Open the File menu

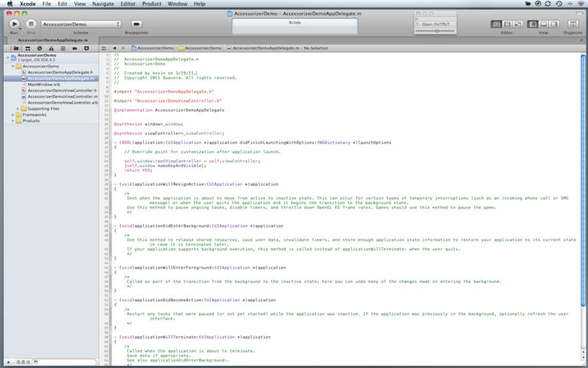46,4
